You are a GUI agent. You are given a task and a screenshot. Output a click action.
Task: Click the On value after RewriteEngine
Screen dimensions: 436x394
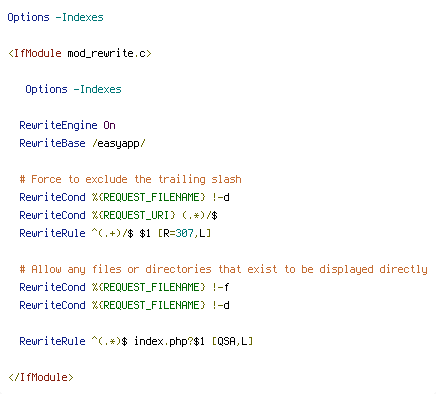109,125
